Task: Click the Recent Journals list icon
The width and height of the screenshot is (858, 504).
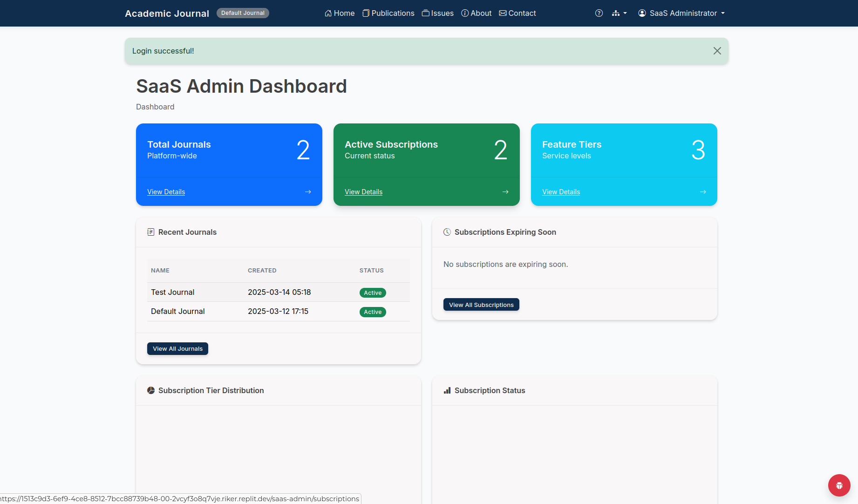Action: tap(151, 232)
